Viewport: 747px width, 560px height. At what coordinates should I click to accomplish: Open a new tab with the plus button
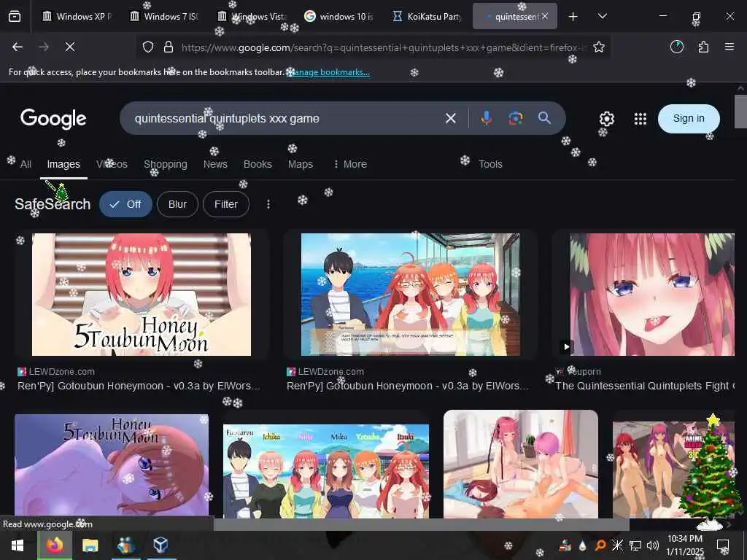pyautogui.click(x=573, y=17)
